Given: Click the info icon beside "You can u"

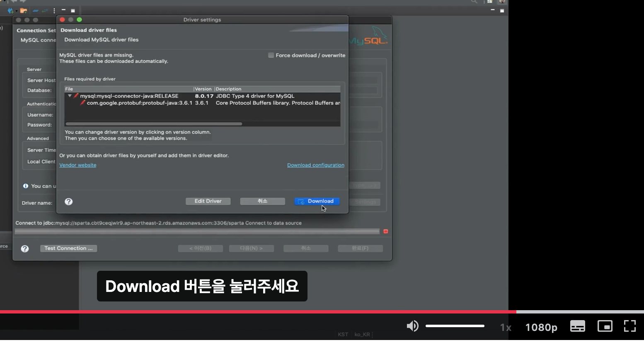Looking at the screenshot, I should 26,186.
